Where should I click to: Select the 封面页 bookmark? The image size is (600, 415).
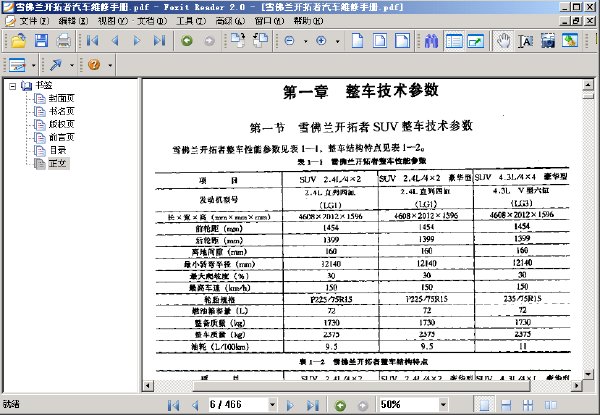point(61,98)
